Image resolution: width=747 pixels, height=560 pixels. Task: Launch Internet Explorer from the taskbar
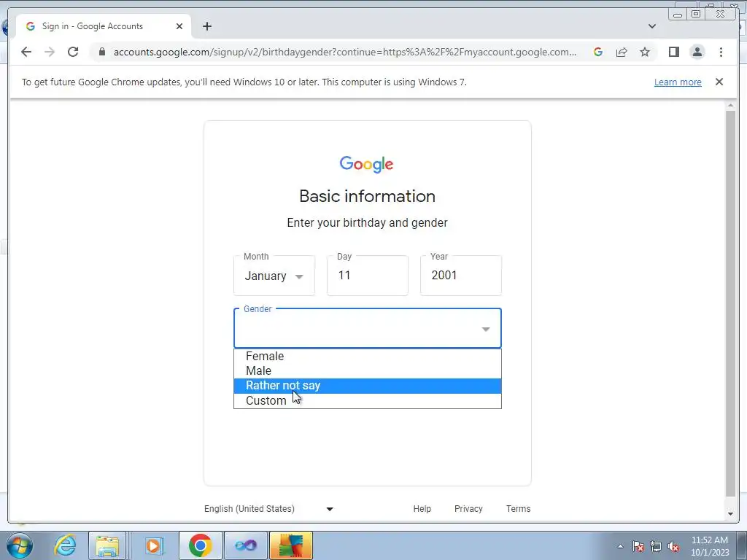[x=65, y=545]
